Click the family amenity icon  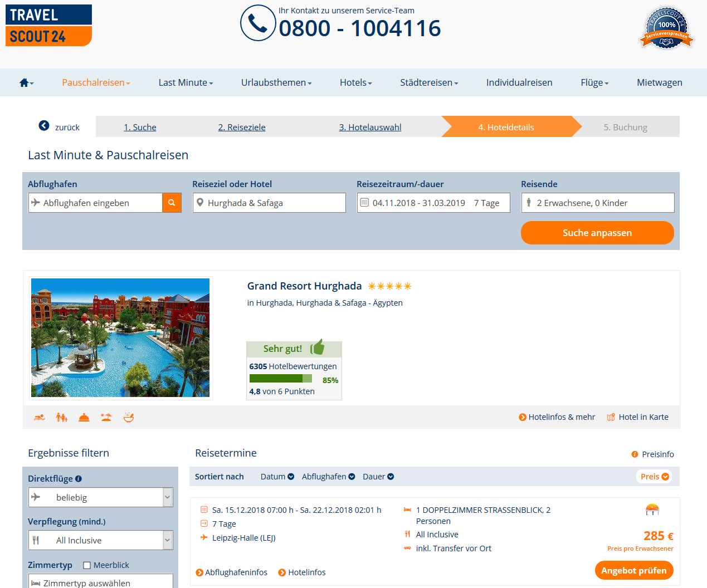tap(61, 417)
